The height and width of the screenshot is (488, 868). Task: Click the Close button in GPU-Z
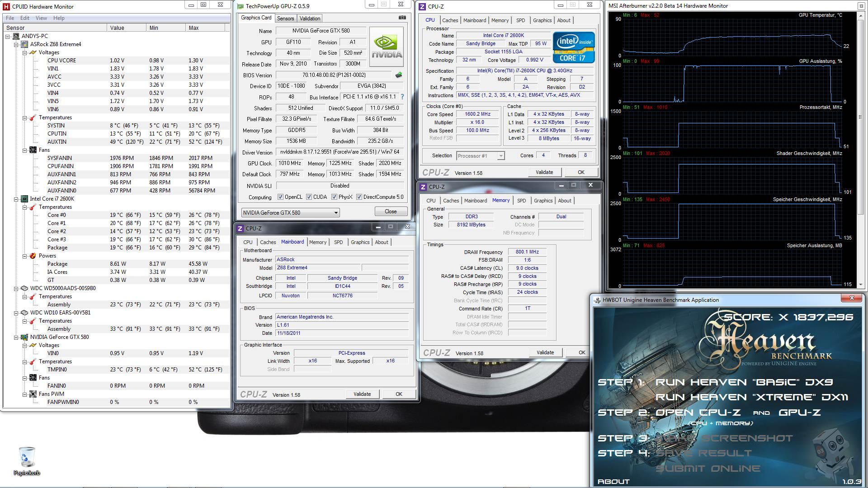click(x=391, y=211)
